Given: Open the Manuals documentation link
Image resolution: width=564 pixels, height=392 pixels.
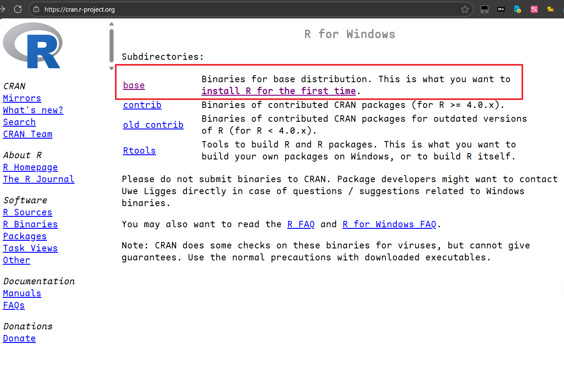Looking at the screenshot, I should tap(22, 293).
